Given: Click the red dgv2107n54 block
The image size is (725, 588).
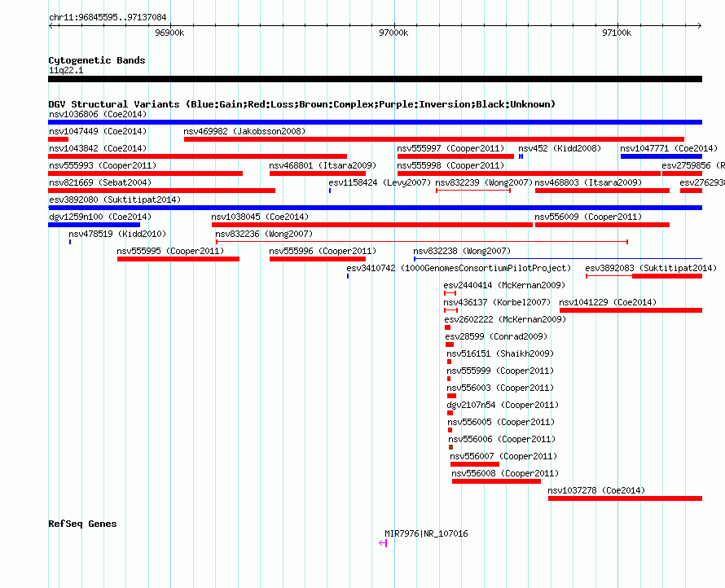Looking at the screenshot, I should click(x=450, y=413).
